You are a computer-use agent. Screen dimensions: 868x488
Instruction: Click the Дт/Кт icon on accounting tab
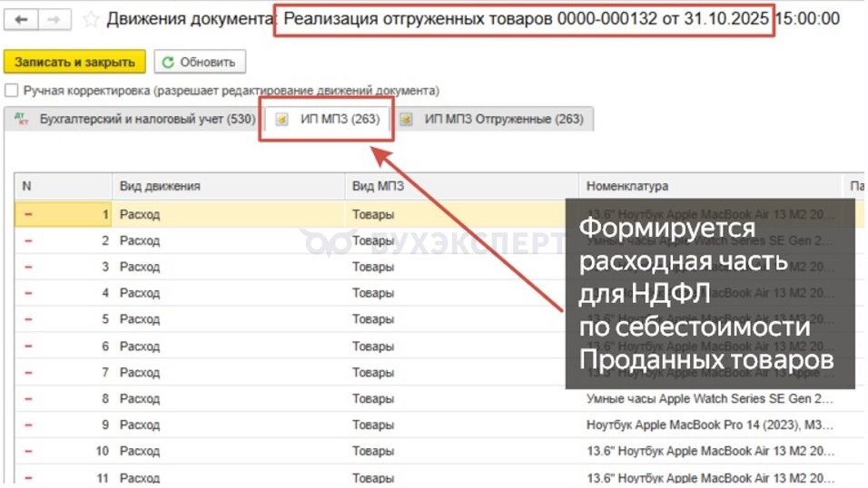[22, 119]
